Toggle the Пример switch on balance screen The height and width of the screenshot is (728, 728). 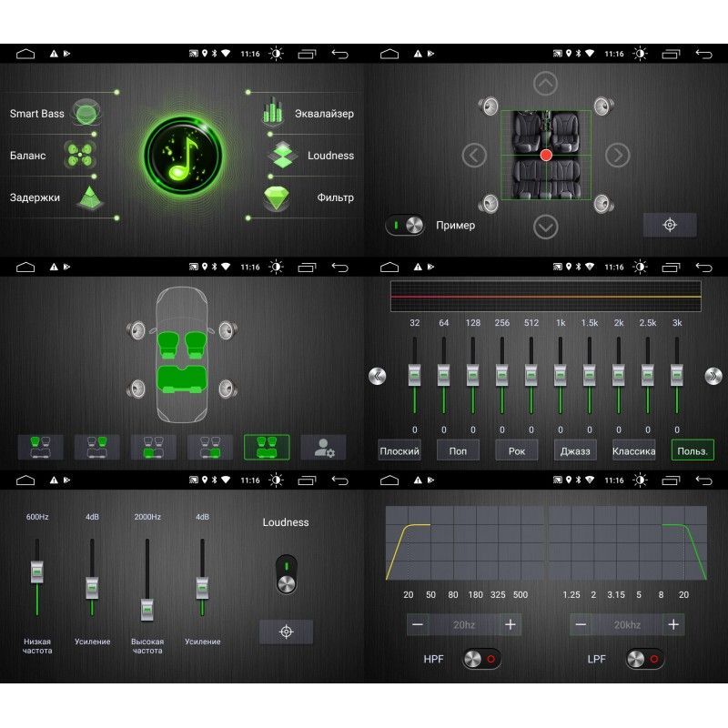(405, 225)
